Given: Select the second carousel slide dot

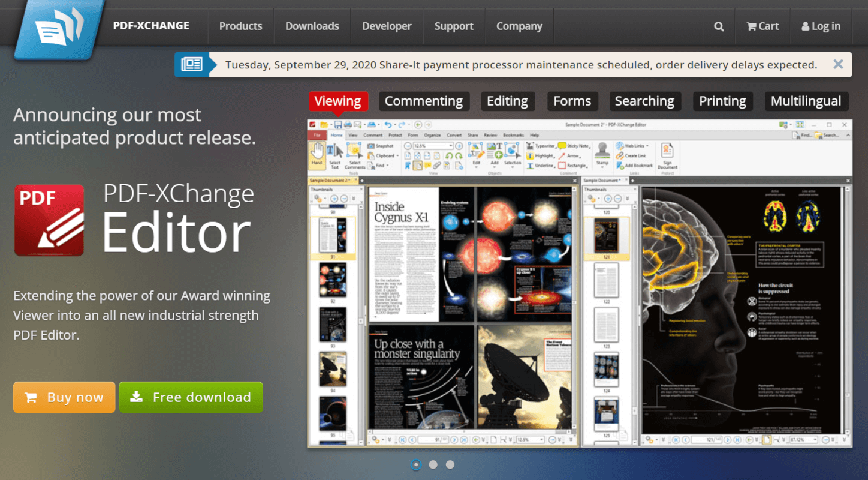Looking at the screenshot, I should pyautogui.click(x=433, y=464).
